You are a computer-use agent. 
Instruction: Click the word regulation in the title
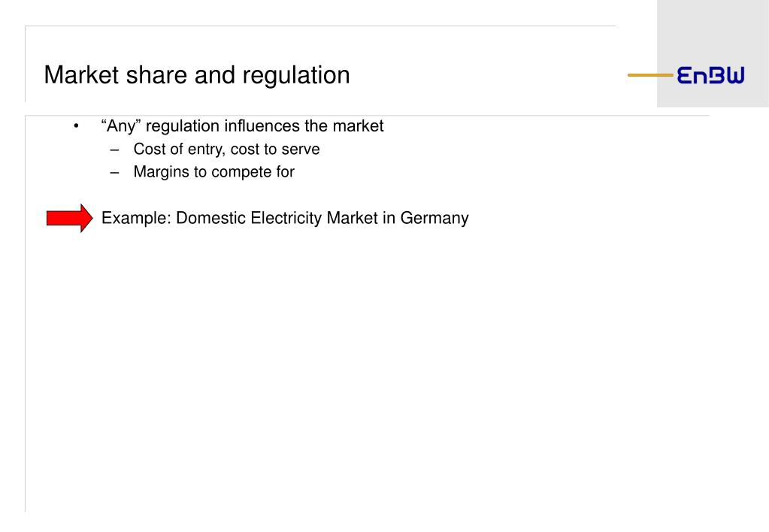[295, 76]
